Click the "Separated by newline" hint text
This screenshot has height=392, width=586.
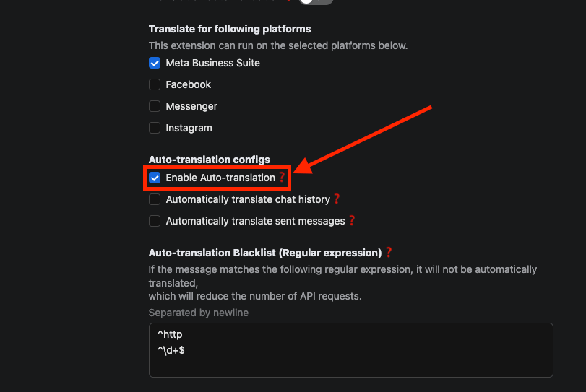tap(199, 313)
